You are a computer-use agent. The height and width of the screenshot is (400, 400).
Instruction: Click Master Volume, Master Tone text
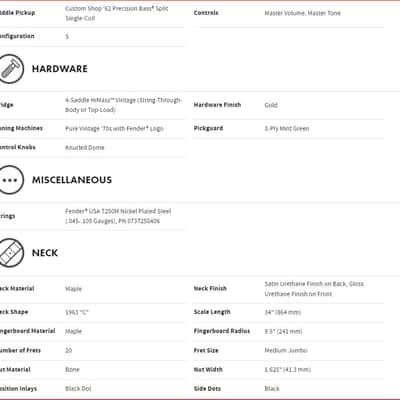click(302, 13)
